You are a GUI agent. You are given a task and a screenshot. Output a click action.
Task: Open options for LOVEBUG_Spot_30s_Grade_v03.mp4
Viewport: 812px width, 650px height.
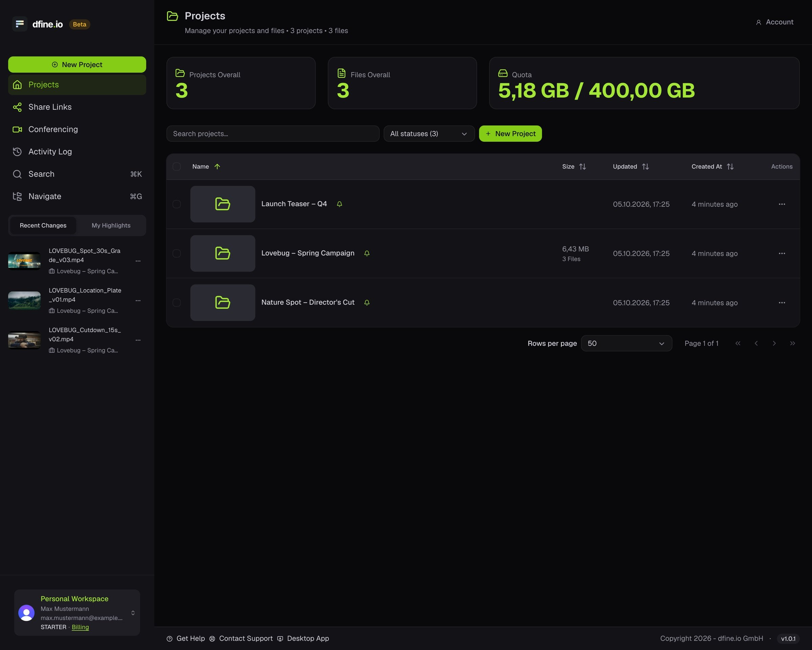pyautogui.click(x=138, y=261)
